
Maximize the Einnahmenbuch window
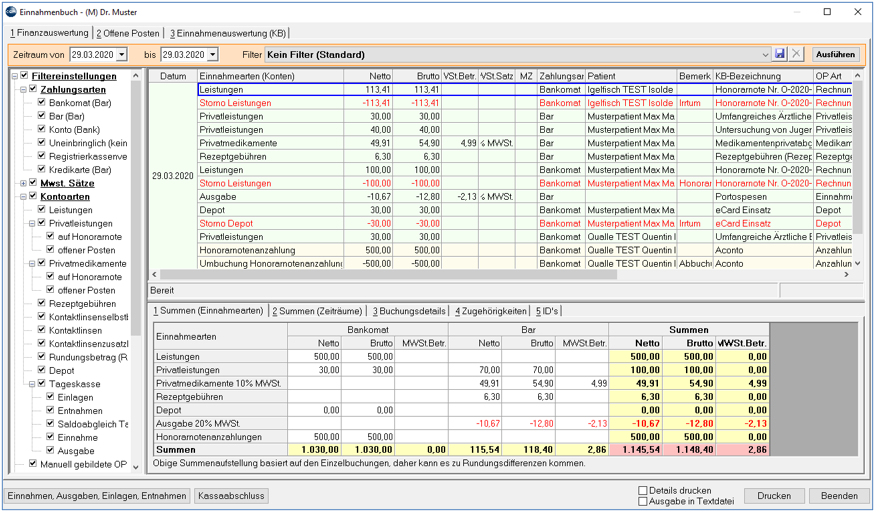pyautogui.click(x=828, y=12)
